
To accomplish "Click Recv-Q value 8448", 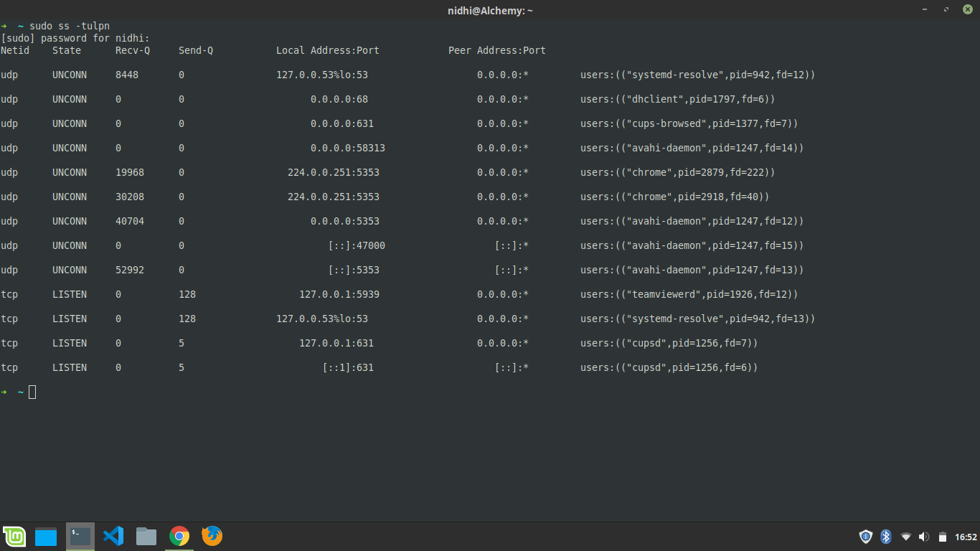I will pos(127,75).
